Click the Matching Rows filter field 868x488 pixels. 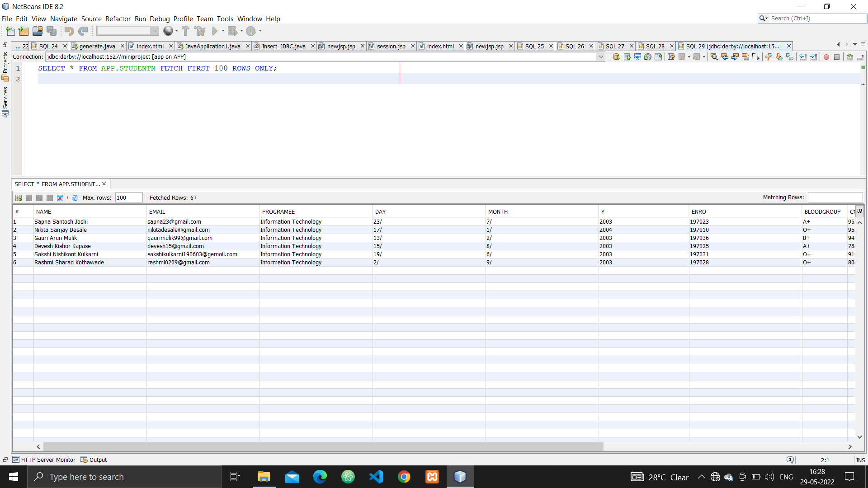point(835,197)
